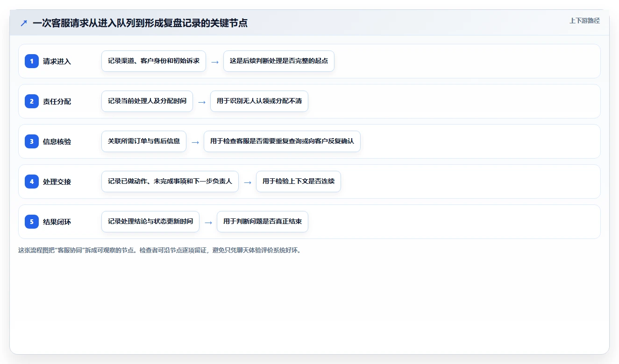Click the 责任分配 step label
The image size is (619, 364).
click(57, 101)
